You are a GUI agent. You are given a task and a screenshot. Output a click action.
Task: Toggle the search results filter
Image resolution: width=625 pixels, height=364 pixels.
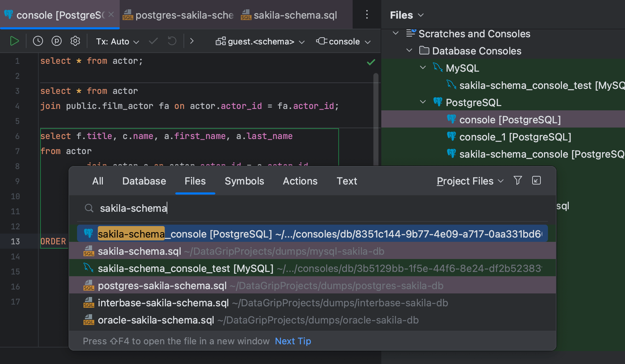[517, 181]
